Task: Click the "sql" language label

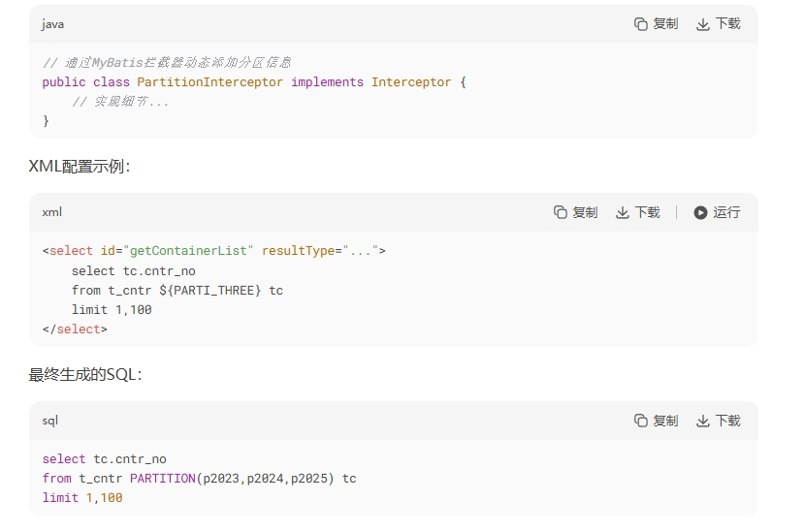Action: click(49, 421)
